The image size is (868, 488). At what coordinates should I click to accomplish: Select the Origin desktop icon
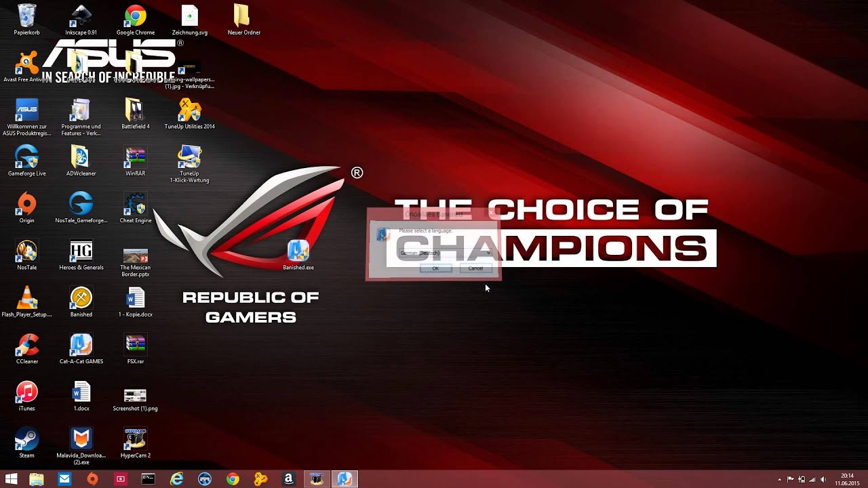tap(27, 207)
